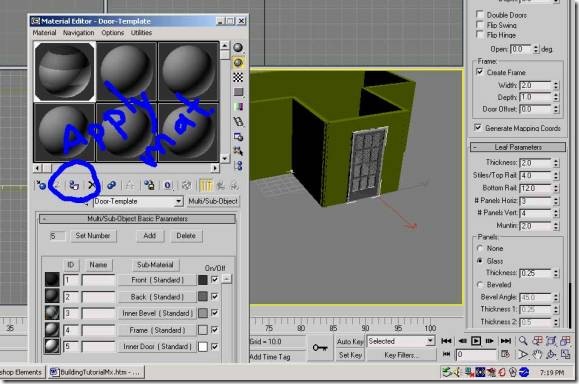Click the Min/Max viewport toggle icon
This screenshot has height=384, width=579.
click(565, 354)
